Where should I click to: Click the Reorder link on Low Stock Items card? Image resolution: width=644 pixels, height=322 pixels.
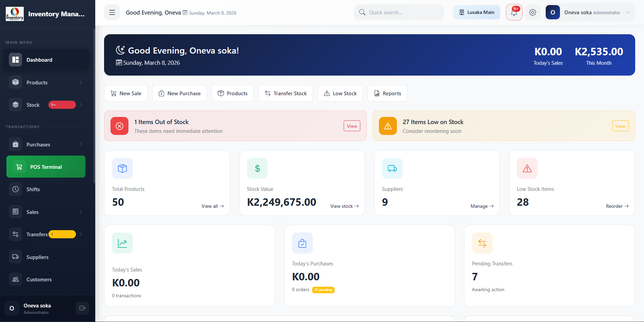point(617,206)
